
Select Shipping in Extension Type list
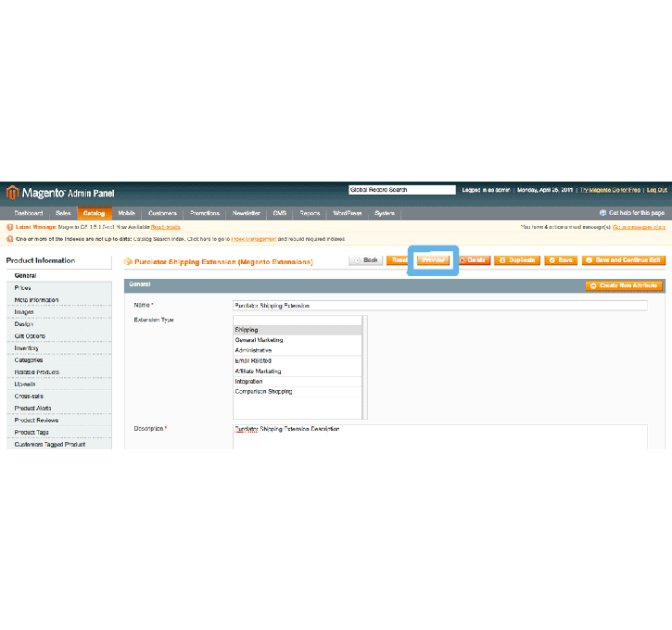pyautogui.click(x=298, y=330)
